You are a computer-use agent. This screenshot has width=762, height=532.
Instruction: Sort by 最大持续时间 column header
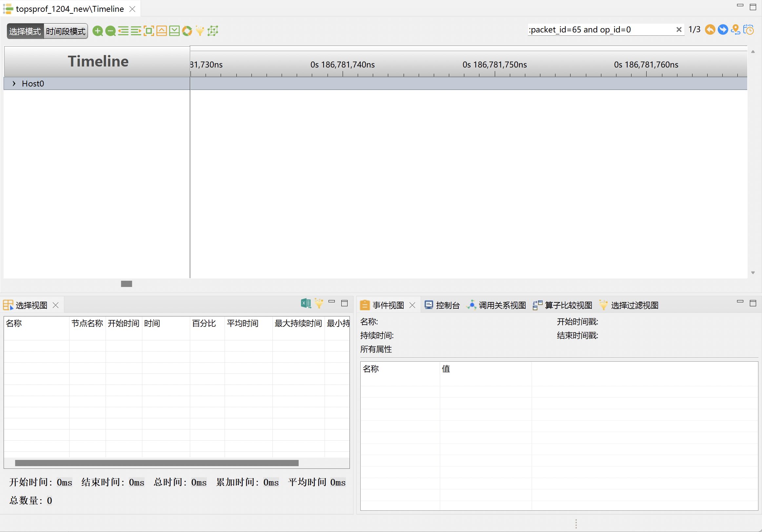tap(298, 323)
